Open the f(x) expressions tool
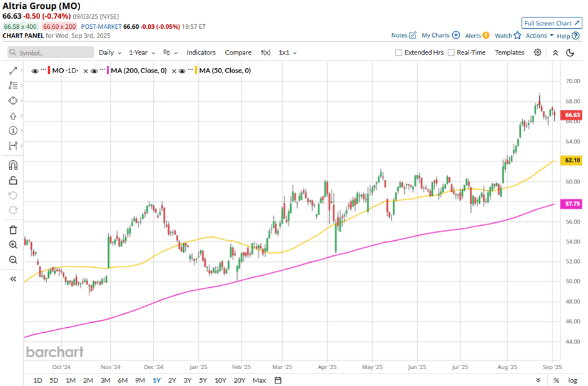The width and height of the screenshot is (588, 386). coord(265,53)
